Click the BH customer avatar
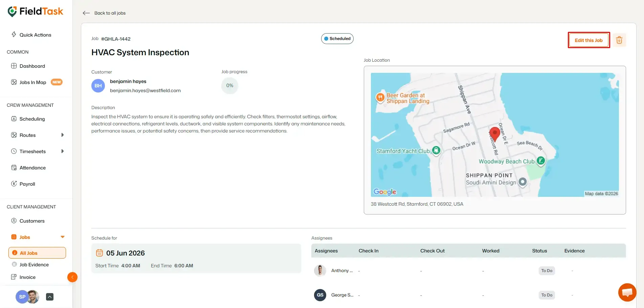The image size is (644, 308). pos(98,86)
